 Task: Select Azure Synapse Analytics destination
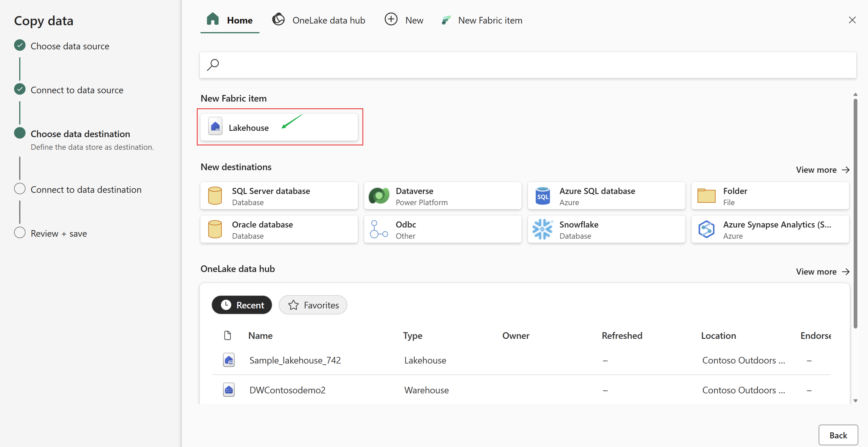(x=770, y=229)
